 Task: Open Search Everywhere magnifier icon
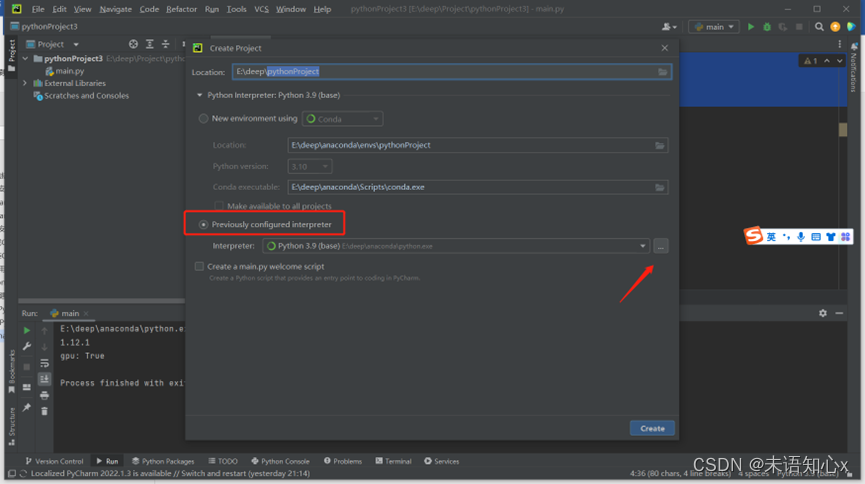(x=819, y=26)
